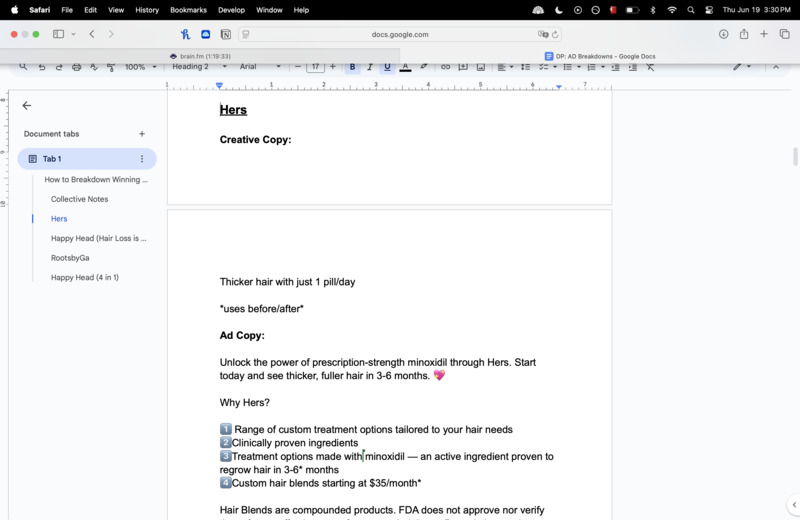Add a comment with the comment icon

point(463,67)
